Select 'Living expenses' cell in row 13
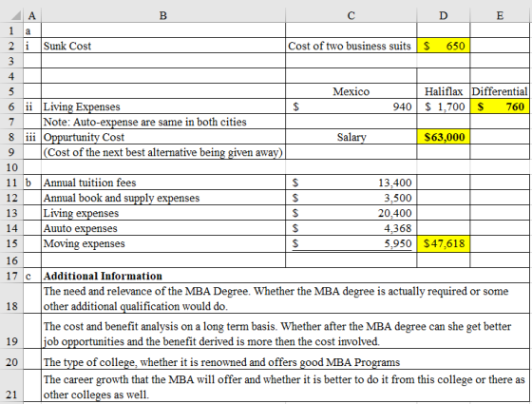The width and height of the screenshot is (532, 404). [163, 213]
